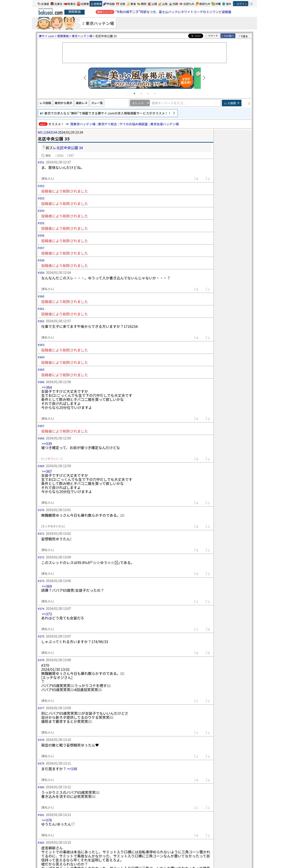Image resolution: width=289 pixels, height=868 pixels.
Task: Open the 北東北 region link
Action: pos(56,4)
